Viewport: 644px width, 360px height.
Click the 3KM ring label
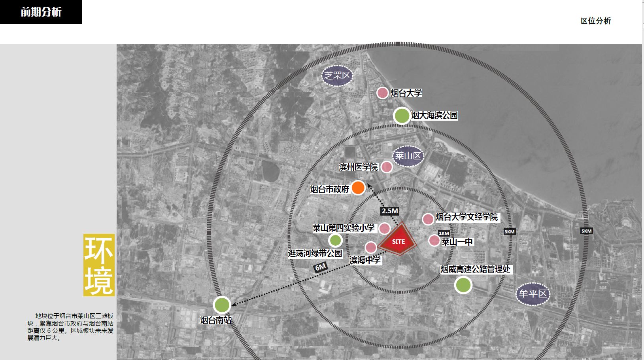click(x=510, y=232)
